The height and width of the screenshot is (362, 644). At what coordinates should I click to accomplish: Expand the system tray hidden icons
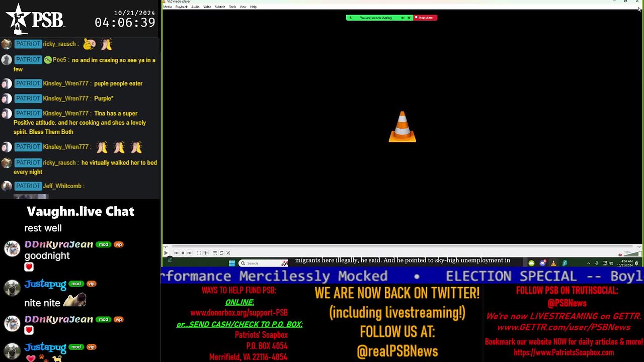[x=589, y=263]
